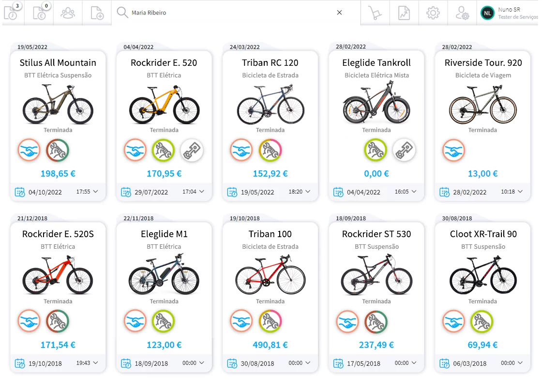The height and width of the screenshot is (392, 542).
Task: Open the reports chart icon
Action: coord(404,13)
